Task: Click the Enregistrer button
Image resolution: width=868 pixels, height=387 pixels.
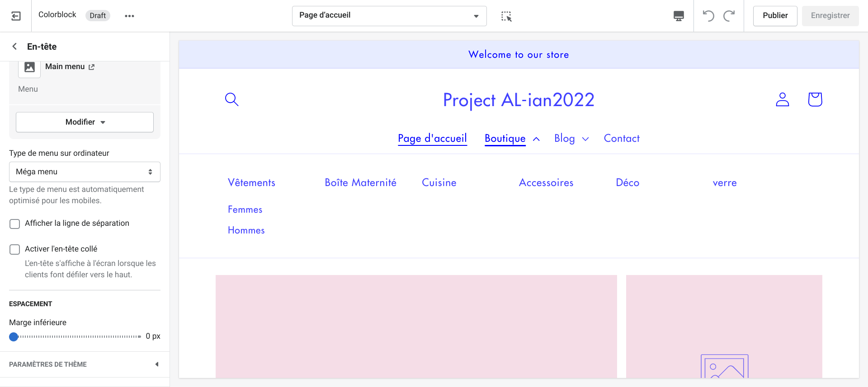Action: click(830, 16)
